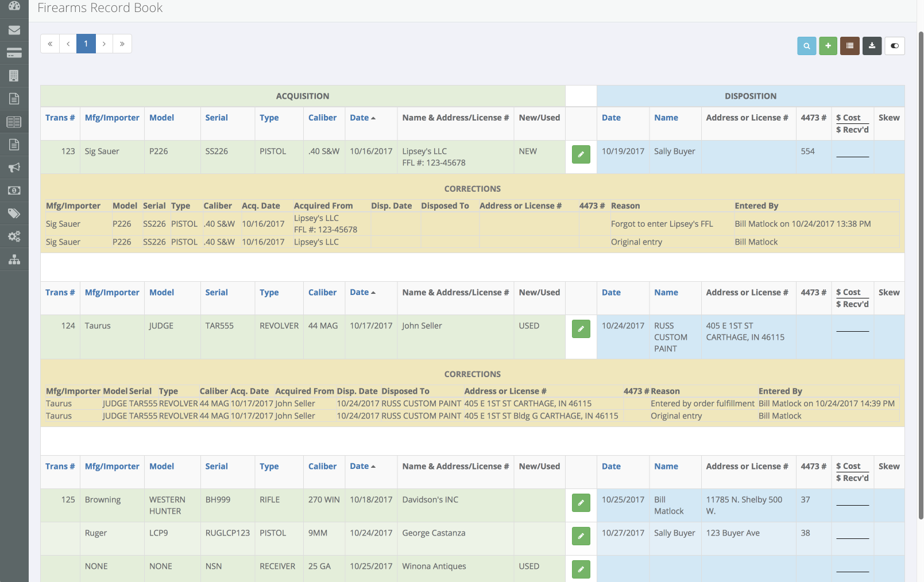The image size is (924, 582).
Task: Click the green plus add record button
Action: pos(828,46)
